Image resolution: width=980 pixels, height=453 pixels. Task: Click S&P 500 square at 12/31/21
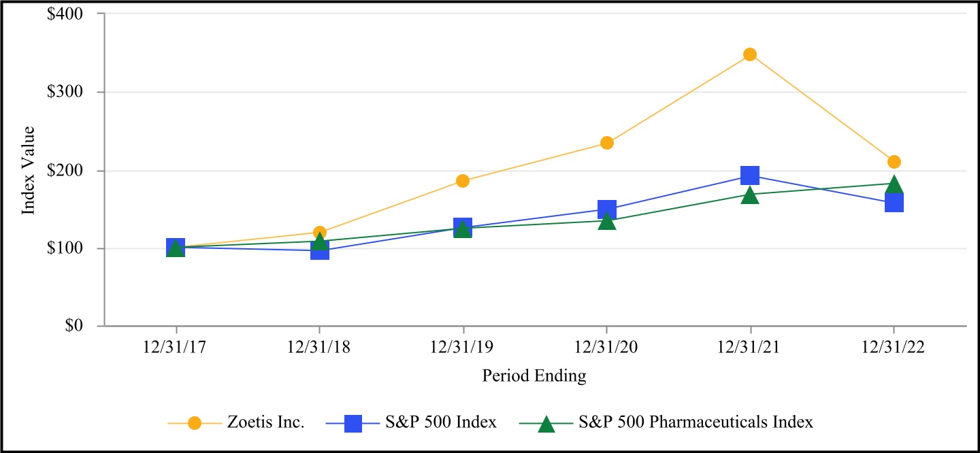[750, 175]
